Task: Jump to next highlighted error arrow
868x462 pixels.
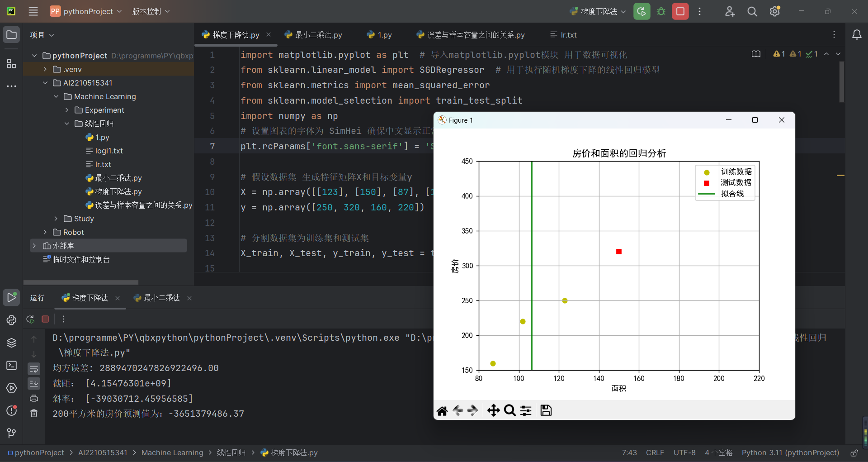Action: (x=838, y=54)
